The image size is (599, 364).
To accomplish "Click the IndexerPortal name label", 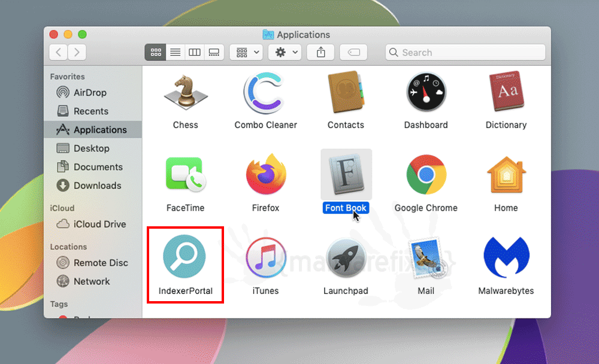I will 186,291.
